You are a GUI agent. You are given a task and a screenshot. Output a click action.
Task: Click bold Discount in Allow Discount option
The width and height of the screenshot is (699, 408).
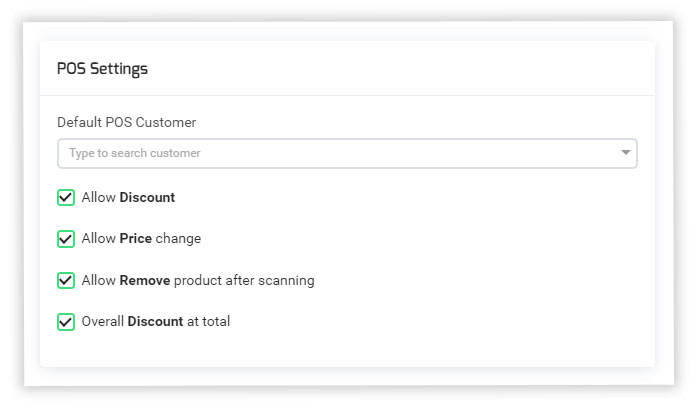click(147, 197)
